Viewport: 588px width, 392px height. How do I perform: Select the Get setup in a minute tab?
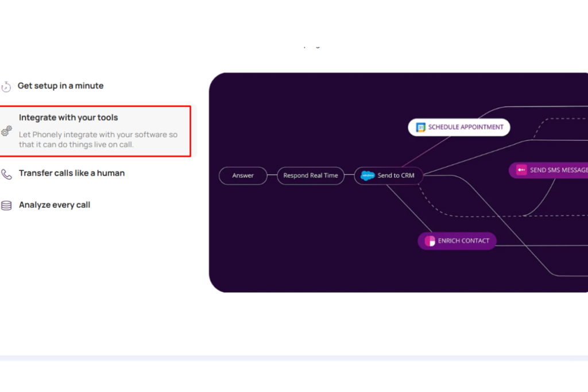(x=60, y=86)
